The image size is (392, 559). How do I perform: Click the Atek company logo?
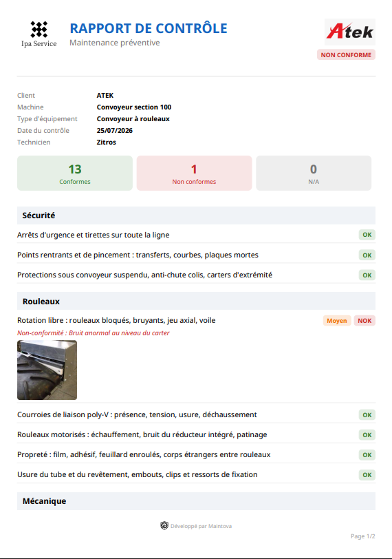pyautogui.click(x=349, y=32)
